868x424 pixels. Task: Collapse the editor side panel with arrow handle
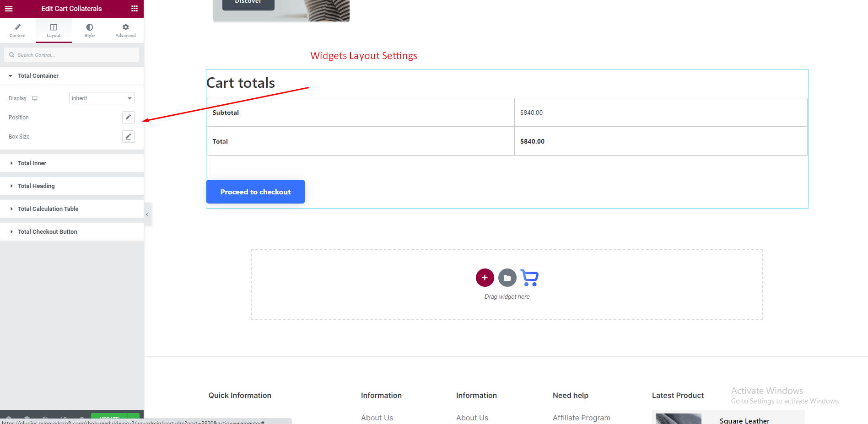[x=147, y=214]
